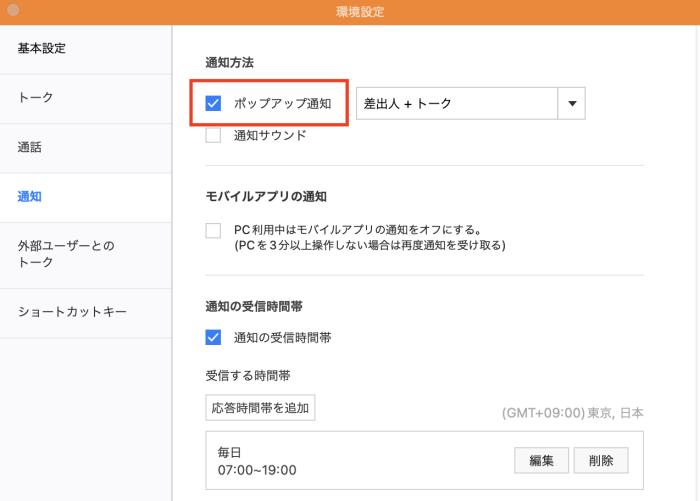
Task: Switch to the トーク settings tab
Action: (86, 99)
